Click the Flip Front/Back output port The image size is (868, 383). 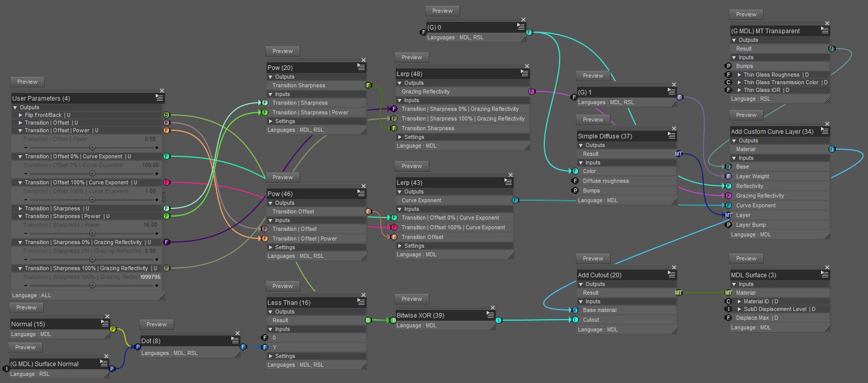(166, 115)
